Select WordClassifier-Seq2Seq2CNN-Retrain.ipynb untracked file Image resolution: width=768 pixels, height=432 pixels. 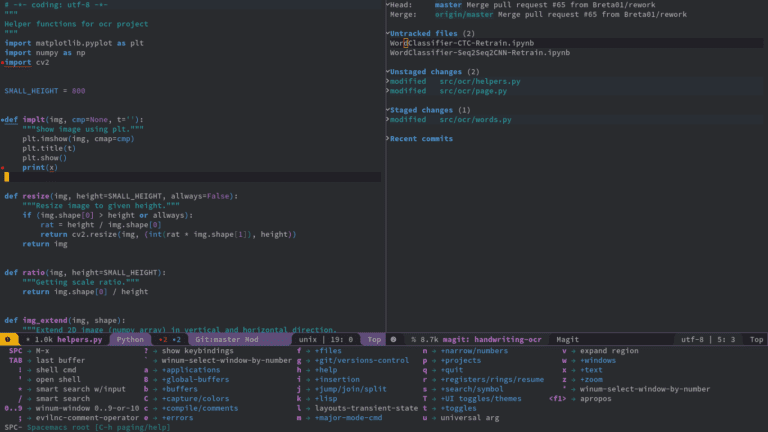(480, 53)
